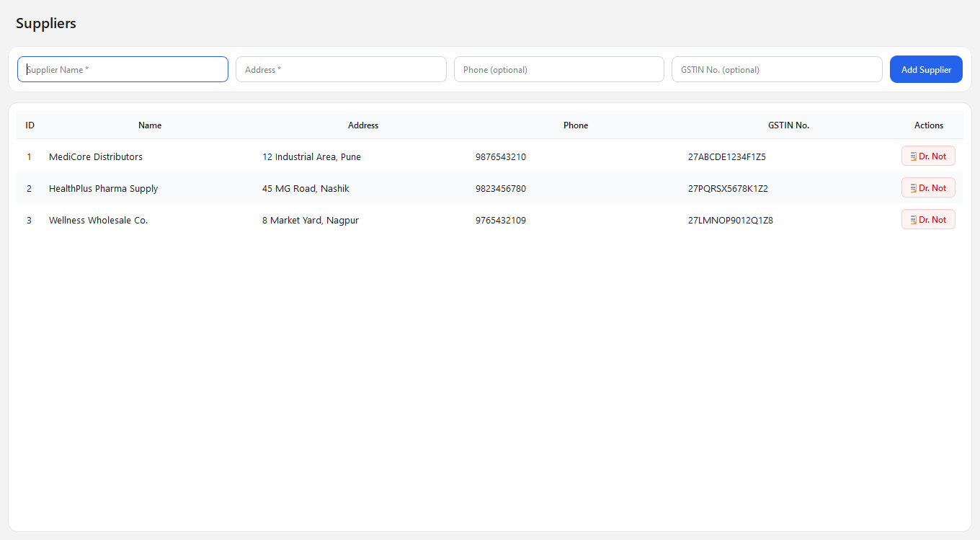This screenshot has height=540, width=980.
Task: Click the Suppliers page heading
Action: 46,23
